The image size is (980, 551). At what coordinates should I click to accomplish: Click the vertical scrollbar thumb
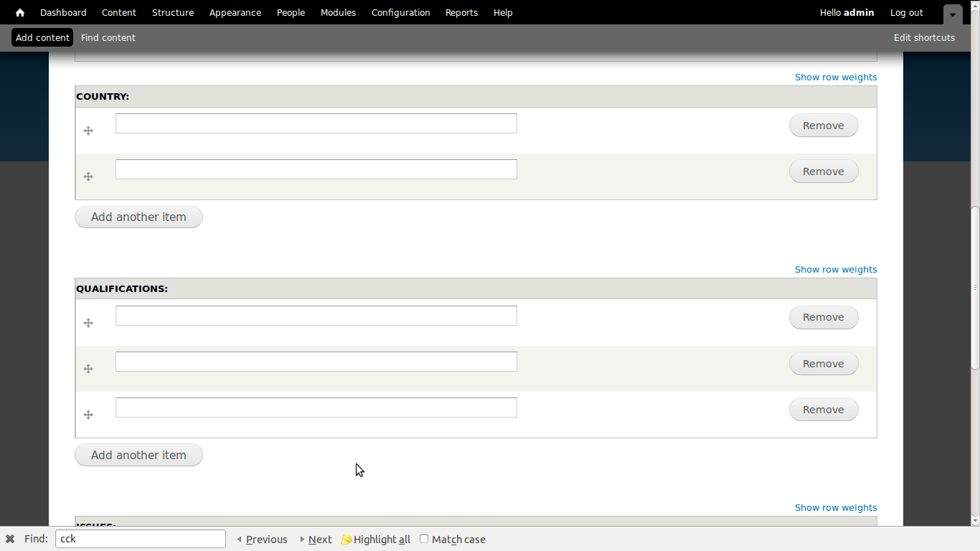pyautogui.click(x=975, y=287)
